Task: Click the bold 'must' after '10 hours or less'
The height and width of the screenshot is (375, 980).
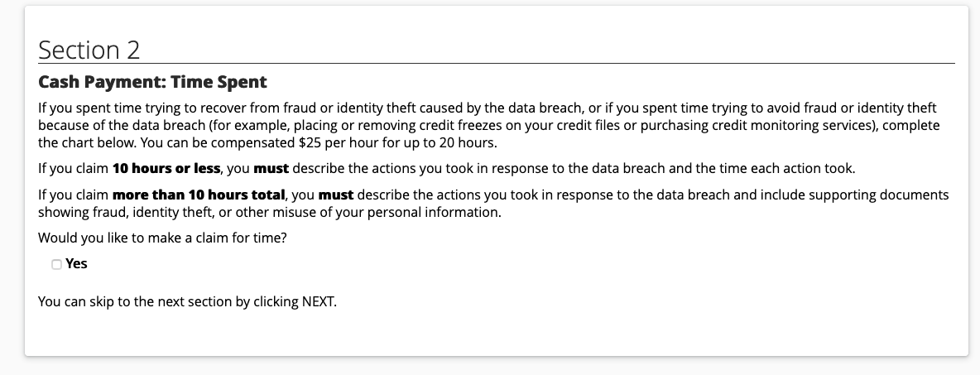Action: (x=271, y=168)
